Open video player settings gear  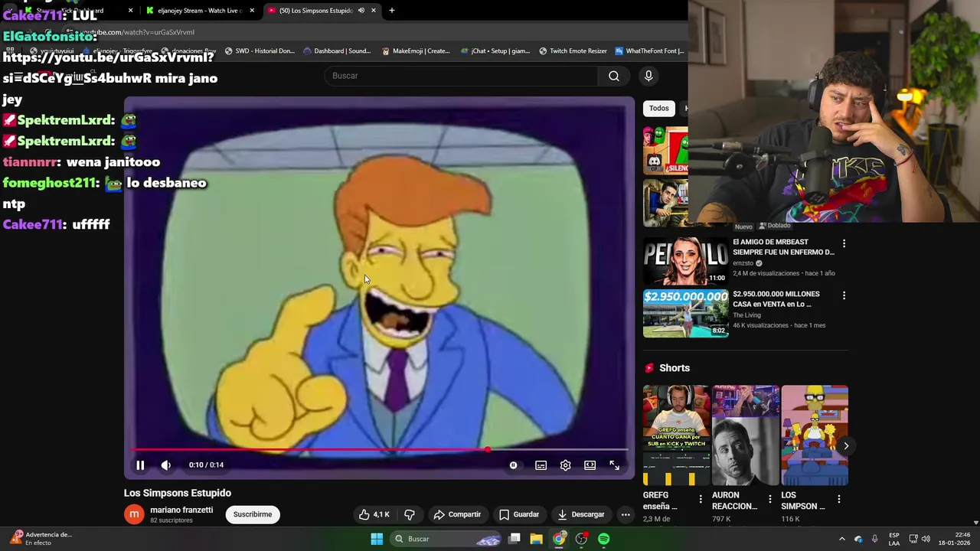tap(565, 465)
